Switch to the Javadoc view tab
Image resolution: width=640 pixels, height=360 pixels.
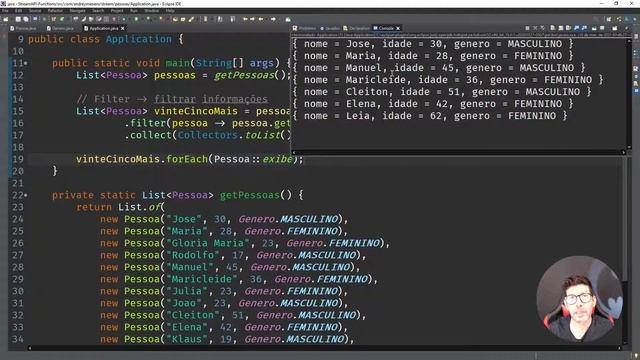(330, 28)
